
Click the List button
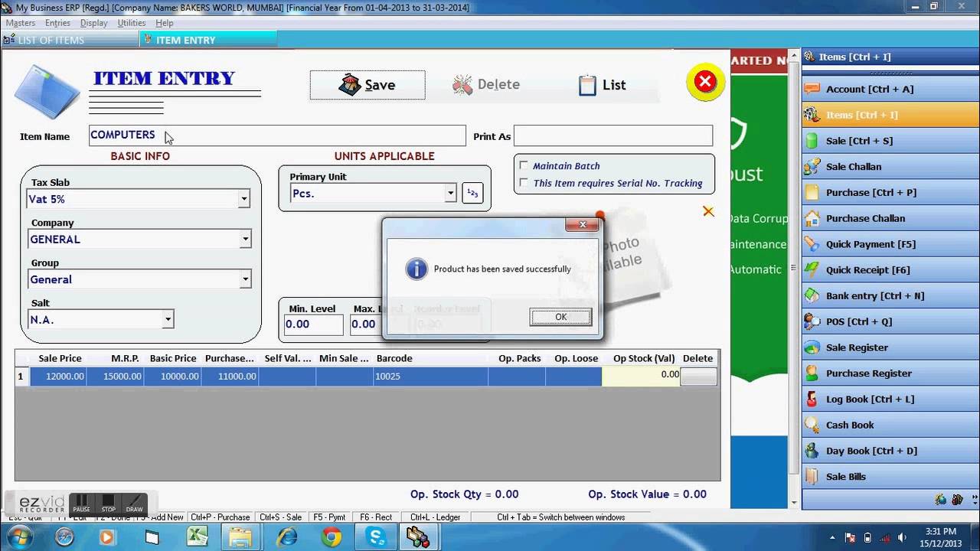pos(603,85)
